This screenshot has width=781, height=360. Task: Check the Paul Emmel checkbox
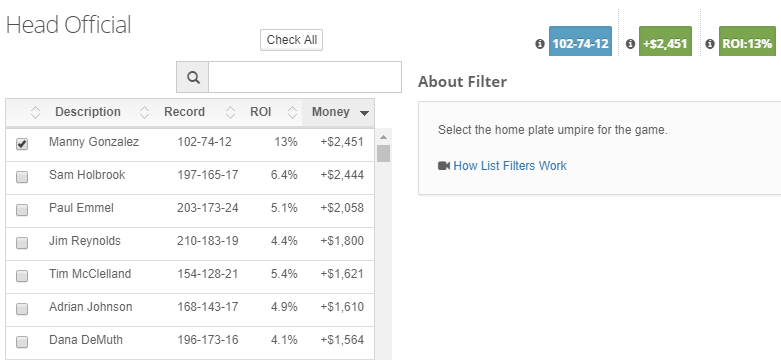tap(22, 210)
